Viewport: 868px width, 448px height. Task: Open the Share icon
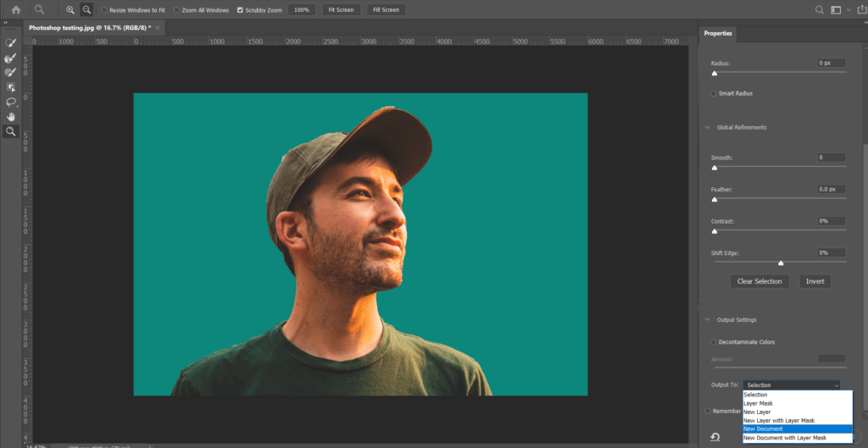coord(861,9)
